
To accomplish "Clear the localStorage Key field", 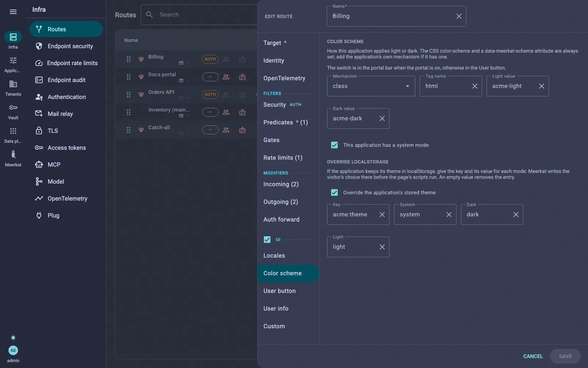I will pyautogui.click(x=382, y=215).
